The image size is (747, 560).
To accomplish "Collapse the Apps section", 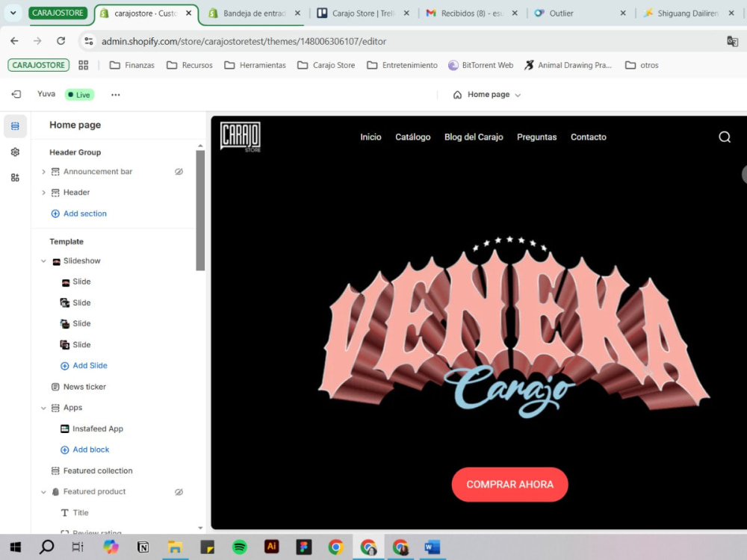I will 43,408.
